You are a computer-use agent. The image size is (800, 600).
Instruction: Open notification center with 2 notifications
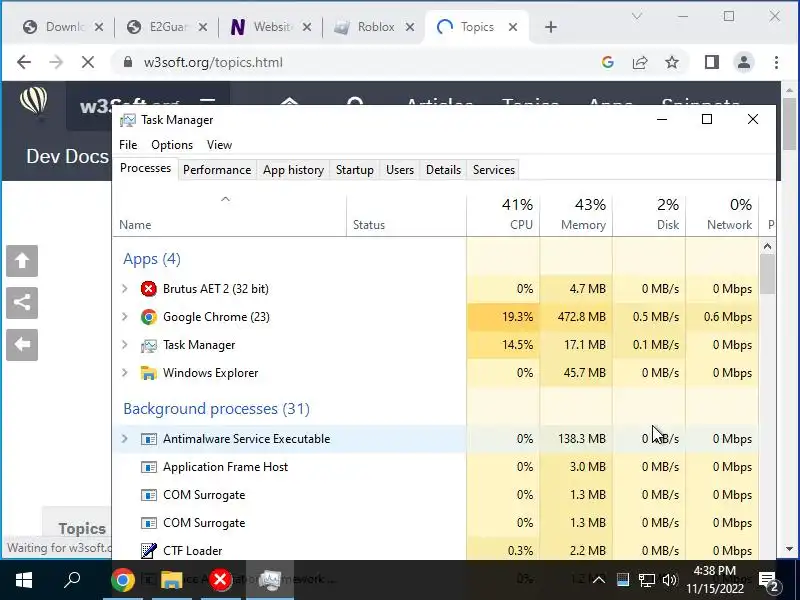click(x=769, y=581)
